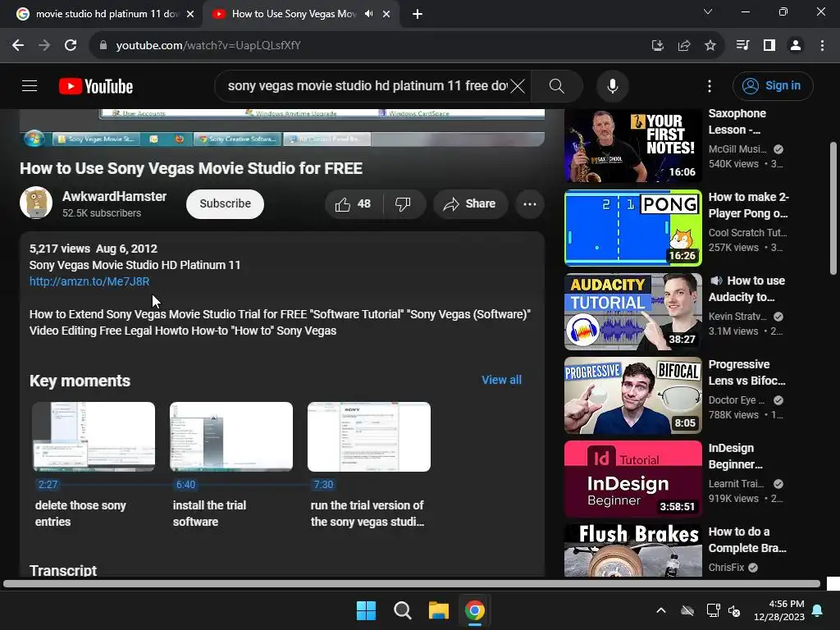Click the share page icon in the address bar
This screenshot has height=630, width=840.
click(683, 46)
